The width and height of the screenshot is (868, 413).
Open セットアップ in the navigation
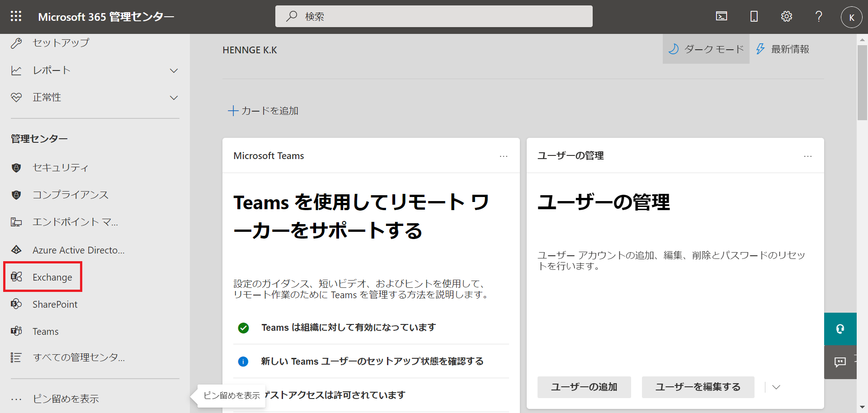(61, 43)
